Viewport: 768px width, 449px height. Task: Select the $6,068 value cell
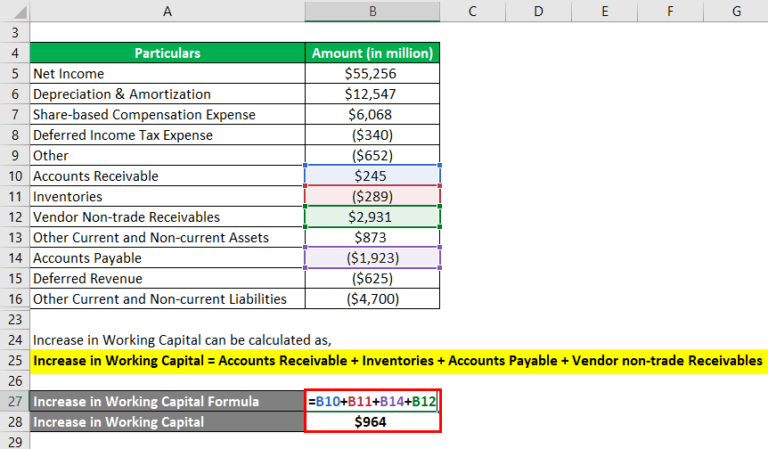[x=372, y=115]
